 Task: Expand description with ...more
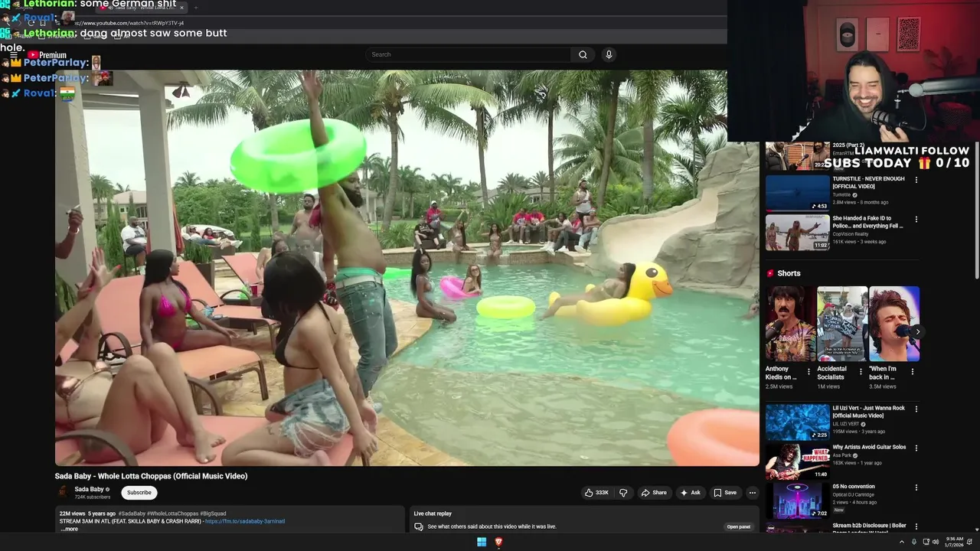click(x=69, y=529)
